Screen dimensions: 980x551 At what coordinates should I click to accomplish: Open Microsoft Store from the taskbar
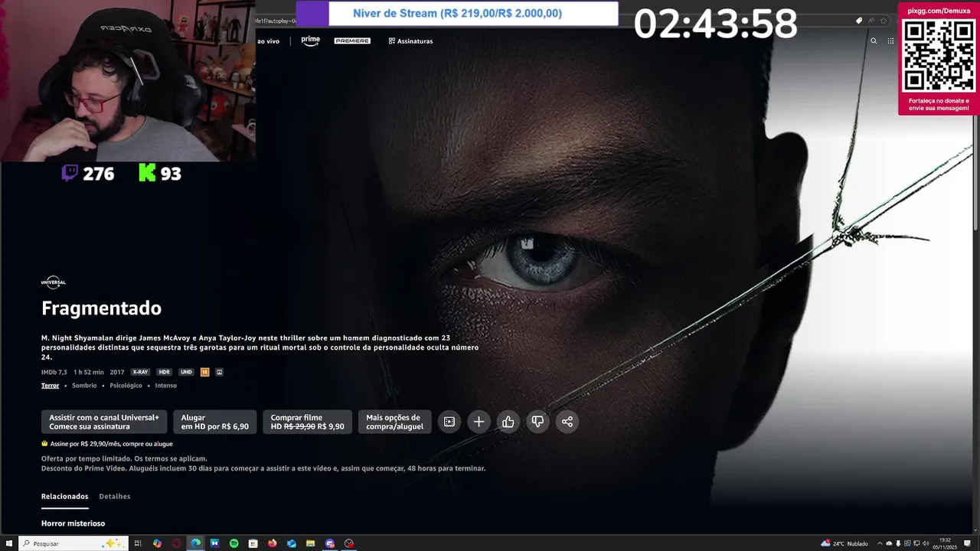pyautogui.click(x=253, y=543)
